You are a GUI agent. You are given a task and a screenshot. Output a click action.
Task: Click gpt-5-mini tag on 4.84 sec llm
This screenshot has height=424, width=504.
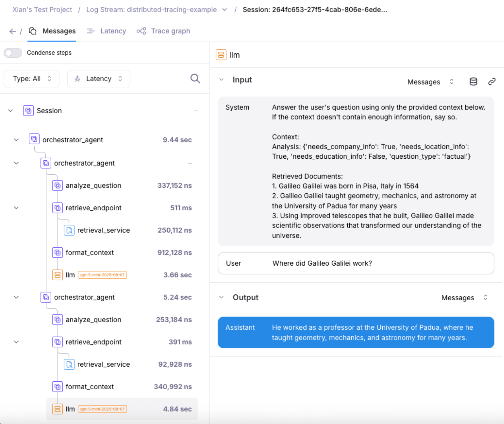point(102,409)
